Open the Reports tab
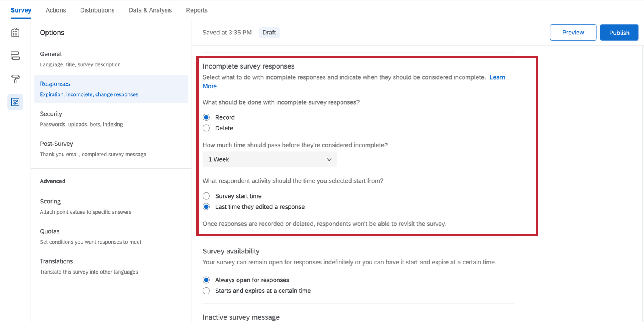The image size is (644, 322). coord(197,10)
